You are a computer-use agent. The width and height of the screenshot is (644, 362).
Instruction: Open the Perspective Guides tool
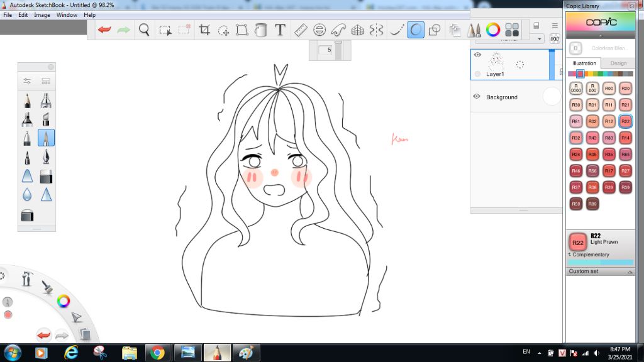[357, 30]
